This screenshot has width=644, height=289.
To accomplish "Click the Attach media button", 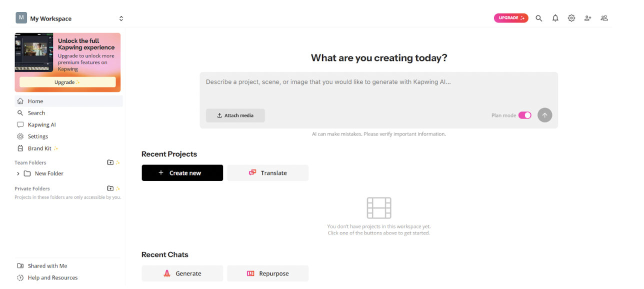I will [x=235, y=115].
